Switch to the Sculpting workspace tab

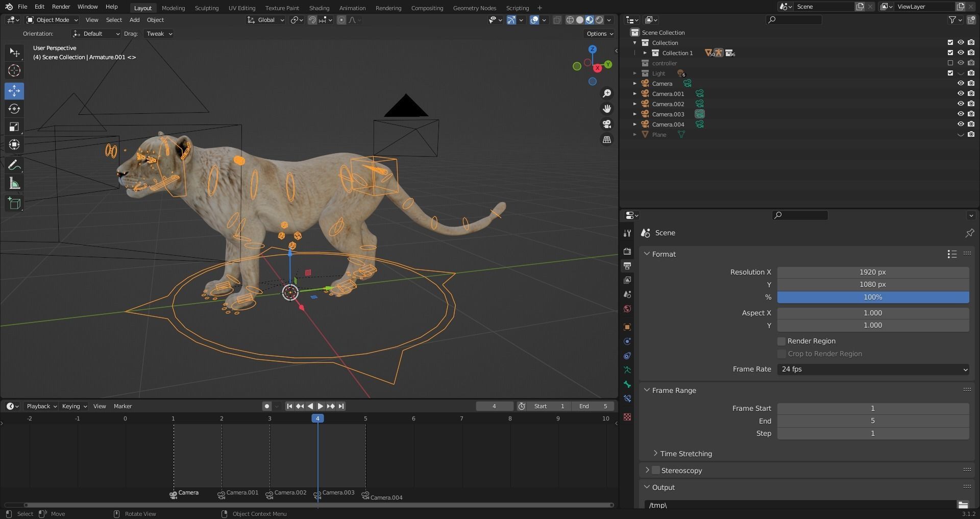[x=207, y=8]
